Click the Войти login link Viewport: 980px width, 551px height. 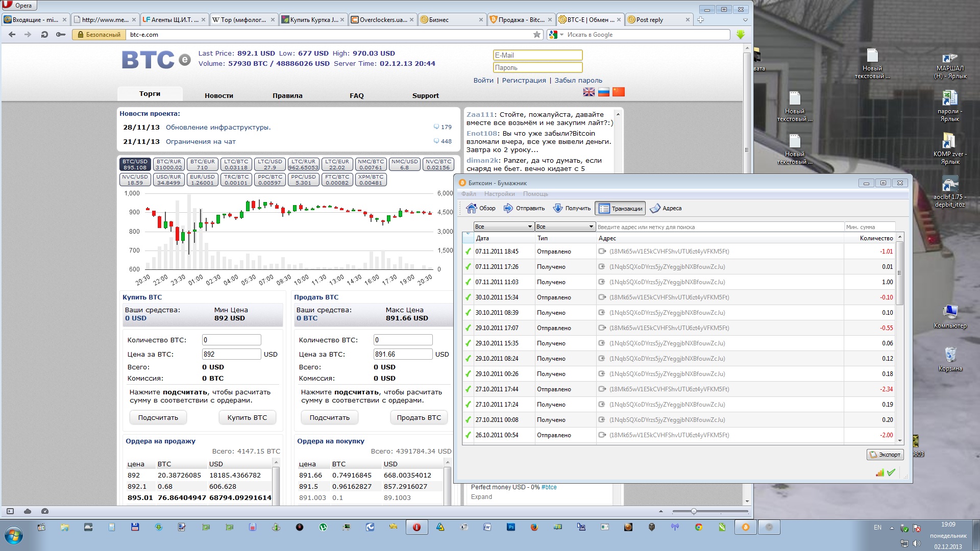coord(483,80)
